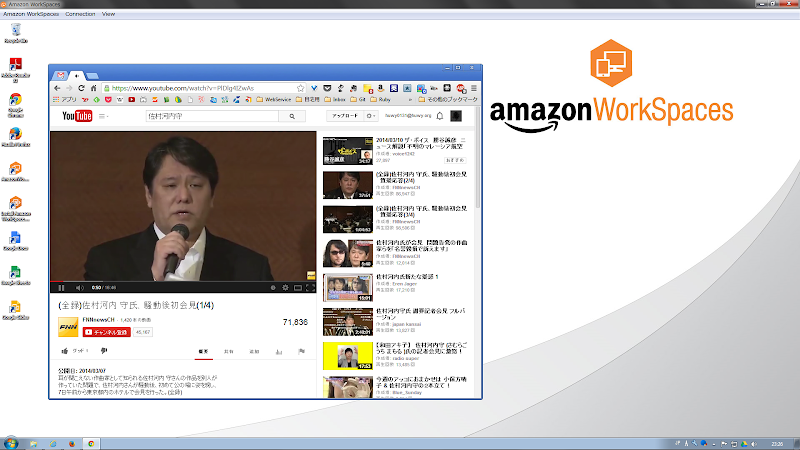Viewport: 800px width, 450px height.
Task: Seek along the red video progress bar
Action: point(183,281)
